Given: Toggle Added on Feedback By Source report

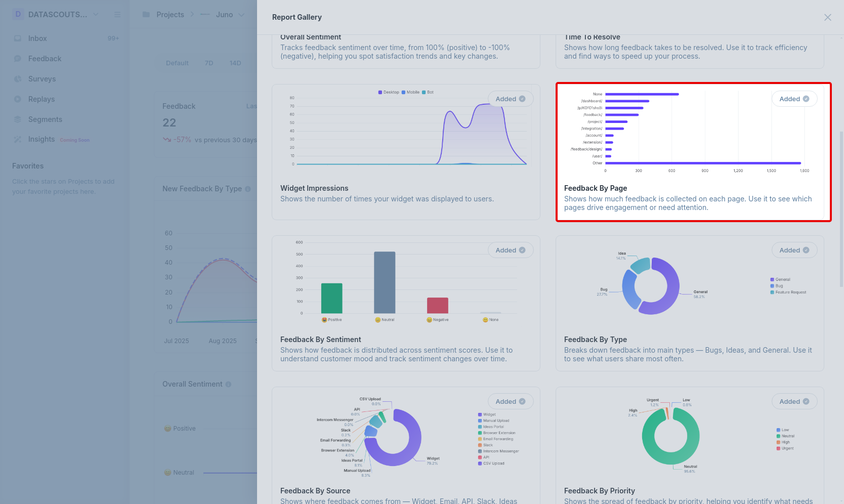Looking at the screenshot, I should pyautogui.click(x=511, y=401).
